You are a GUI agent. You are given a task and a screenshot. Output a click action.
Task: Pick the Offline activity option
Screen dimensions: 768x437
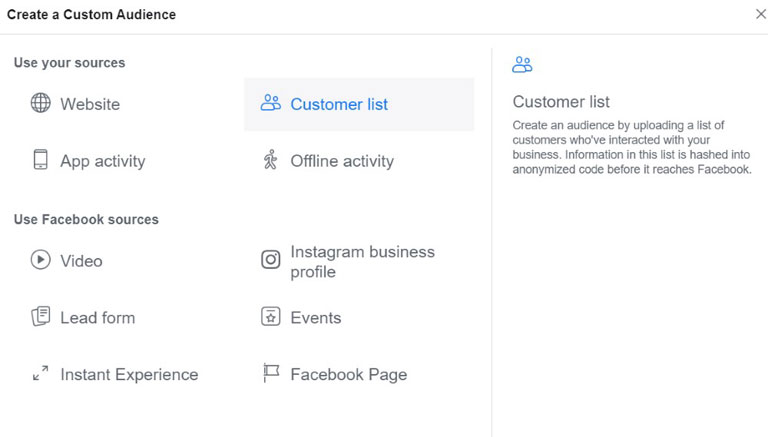[x=342, y=161]
